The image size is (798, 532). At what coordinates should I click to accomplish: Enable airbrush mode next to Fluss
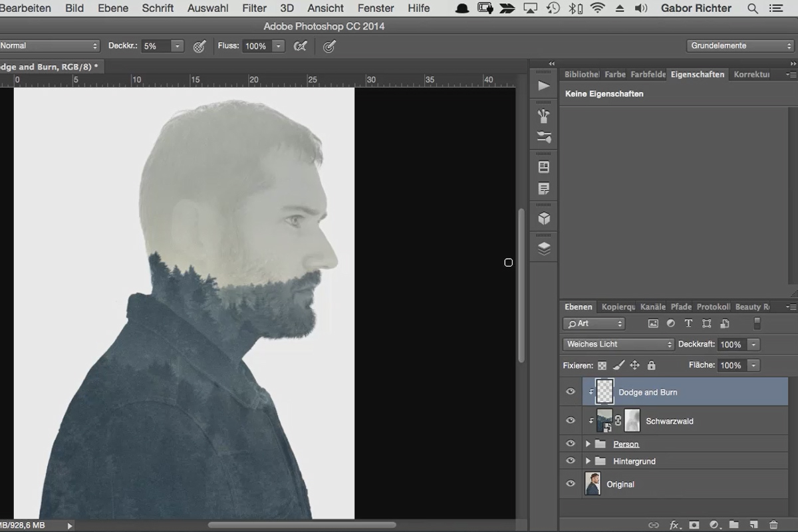[301, 46]
